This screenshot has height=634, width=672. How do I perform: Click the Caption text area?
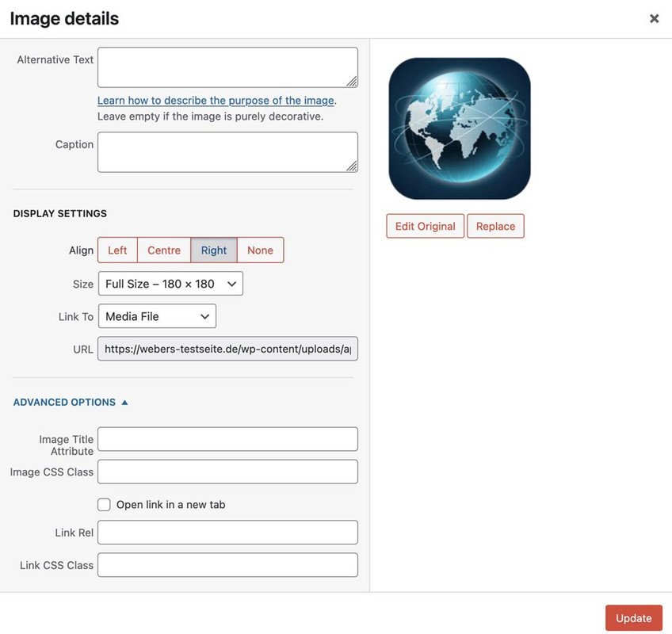227,152
